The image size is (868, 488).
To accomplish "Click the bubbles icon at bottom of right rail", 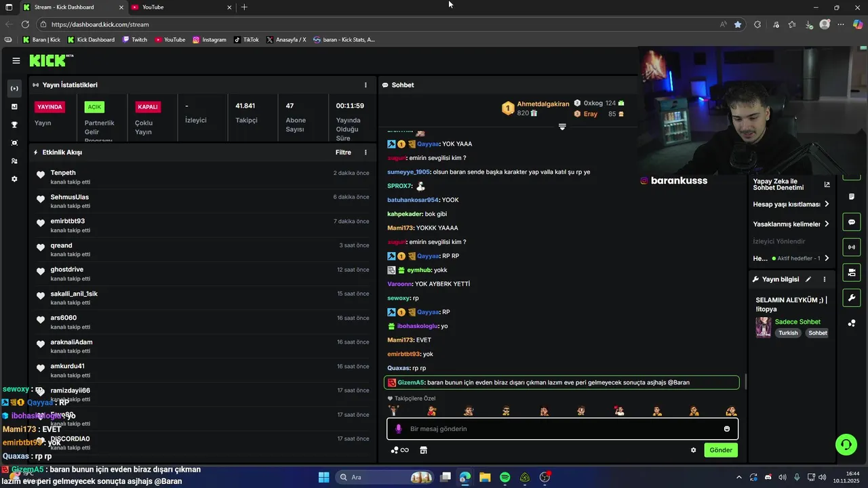I will tap(851, 323).
